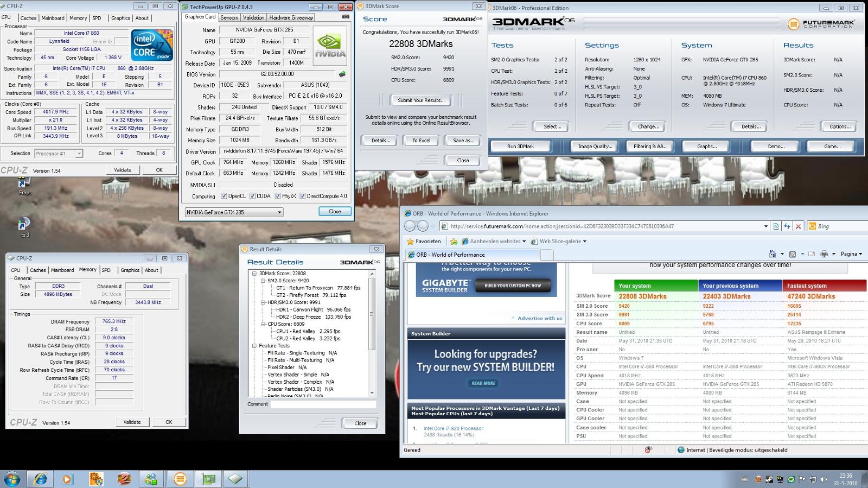Open the ts3 desktop shortcut

[x=25, y=228]
